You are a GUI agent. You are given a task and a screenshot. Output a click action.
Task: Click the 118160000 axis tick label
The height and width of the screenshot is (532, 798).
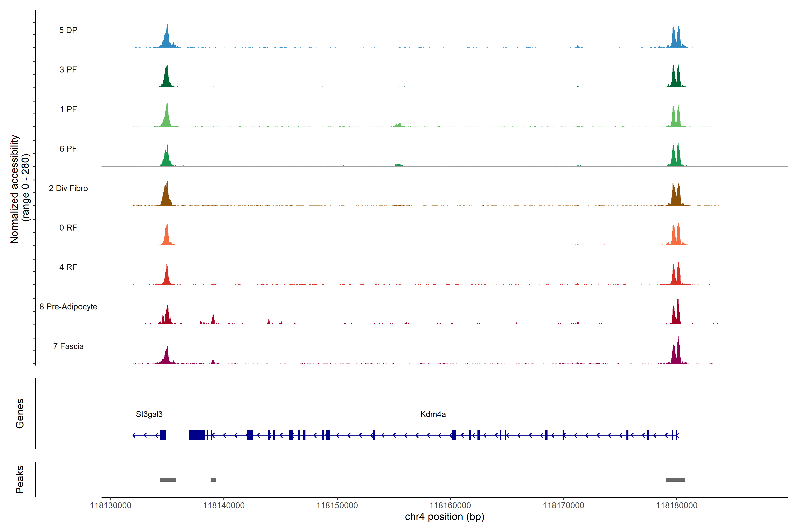pyautogui.click(x=450, y=505)
